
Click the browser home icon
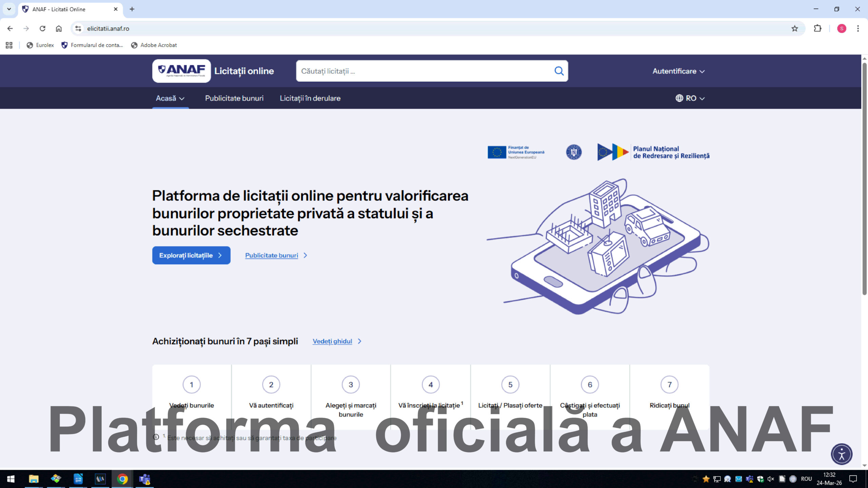point(58,28)
